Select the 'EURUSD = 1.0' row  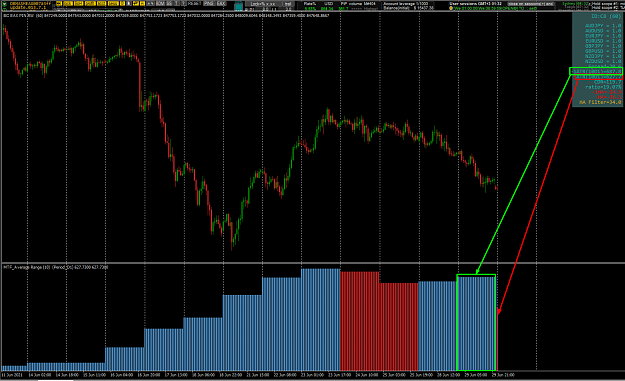[x=603, y=41]
